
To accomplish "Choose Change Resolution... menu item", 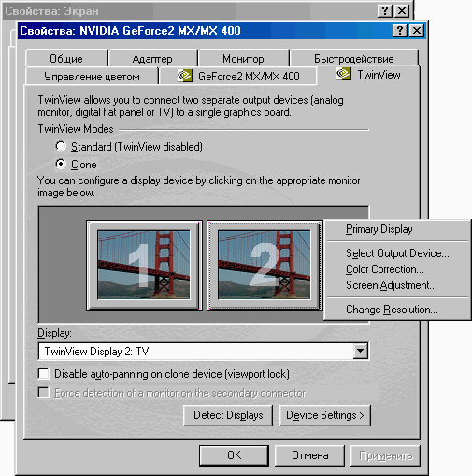I will point(397,310).
